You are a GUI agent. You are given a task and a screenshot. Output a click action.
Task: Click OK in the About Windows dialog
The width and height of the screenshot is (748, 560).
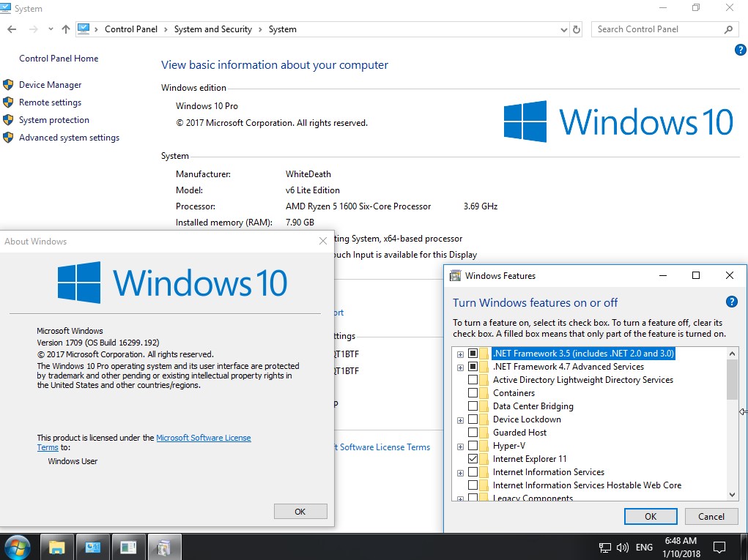click(x=300, y=511)
